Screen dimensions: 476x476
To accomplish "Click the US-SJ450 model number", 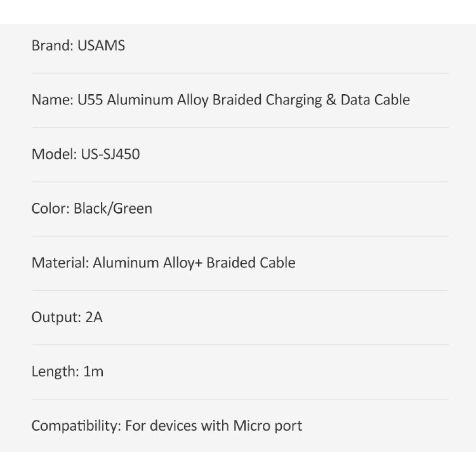I will (108, 154).
